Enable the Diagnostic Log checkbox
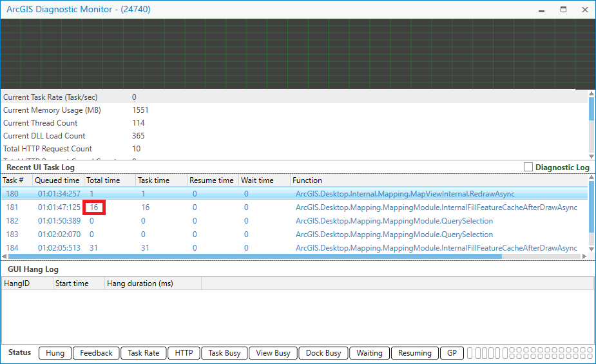 528,167
